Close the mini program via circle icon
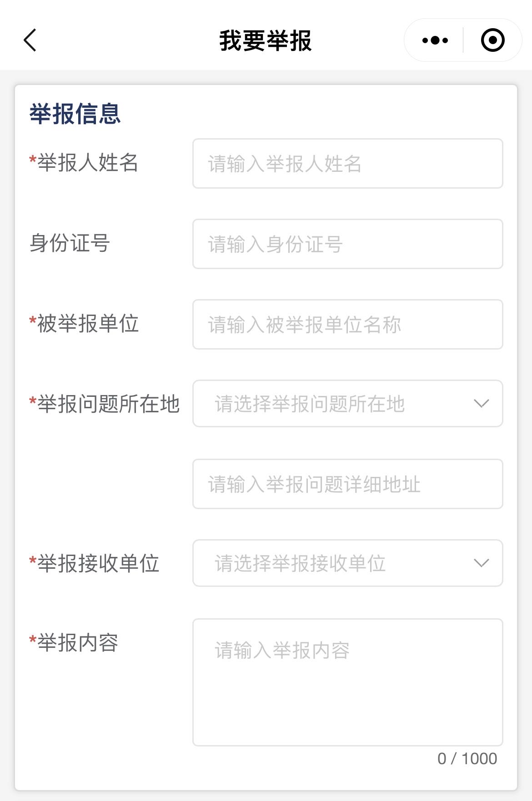The image size is (532, 801). pyautogui.click(x=493, y=40)
